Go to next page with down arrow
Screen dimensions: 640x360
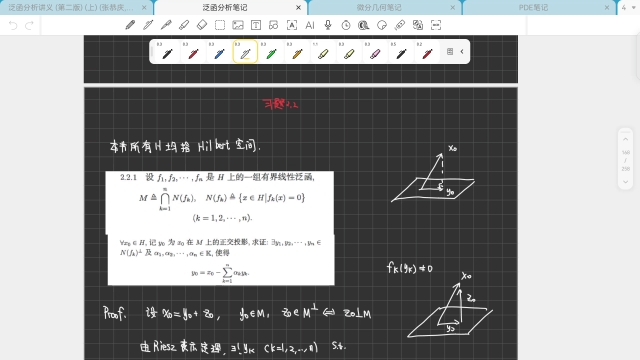[x=625, y=182]
